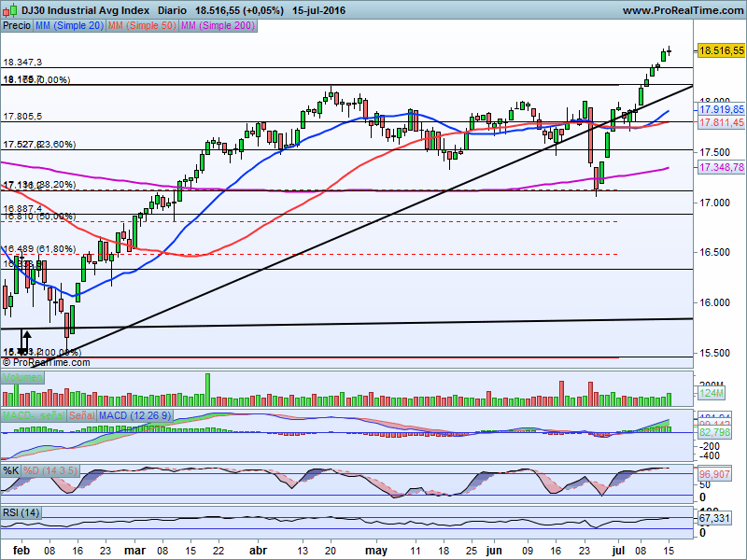Image resolution: width=747 pixels, height=560 pixels.
Task: Click the -400 label on MACD axis
Action: click(710, 455)
